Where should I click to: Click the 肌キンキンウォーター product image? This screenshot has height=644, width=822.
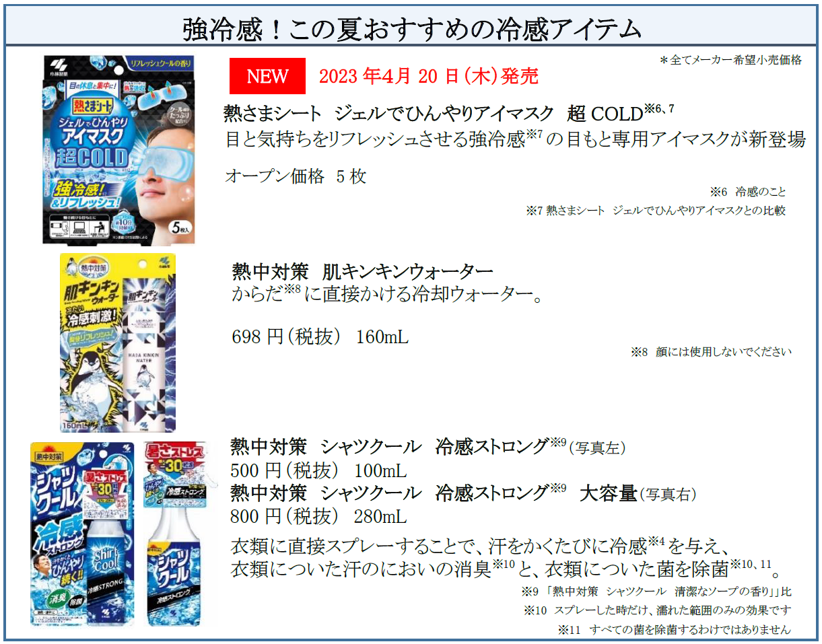coord(118,343)
